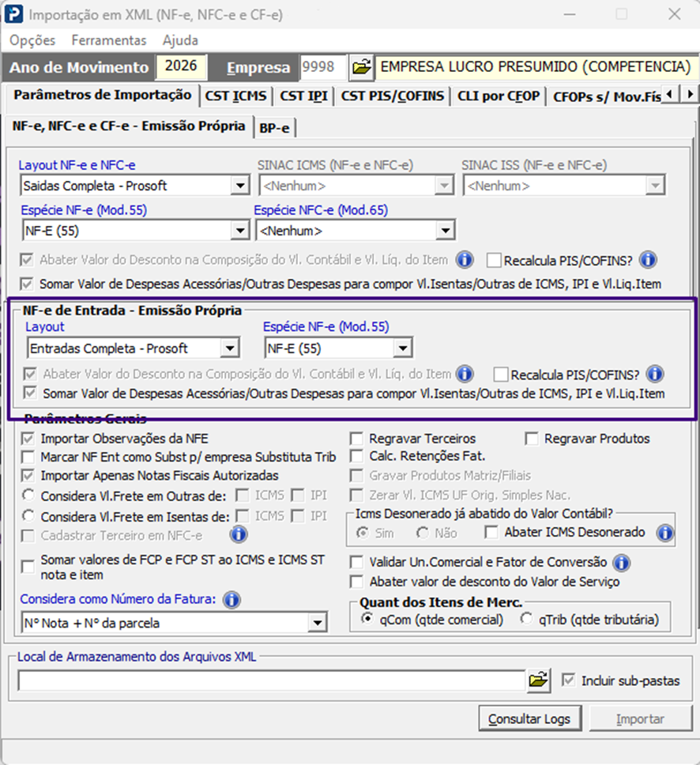Select Considera Vl.Frete em Isentas de radio
Screen dimensions: 700x765
click(28, 515)
